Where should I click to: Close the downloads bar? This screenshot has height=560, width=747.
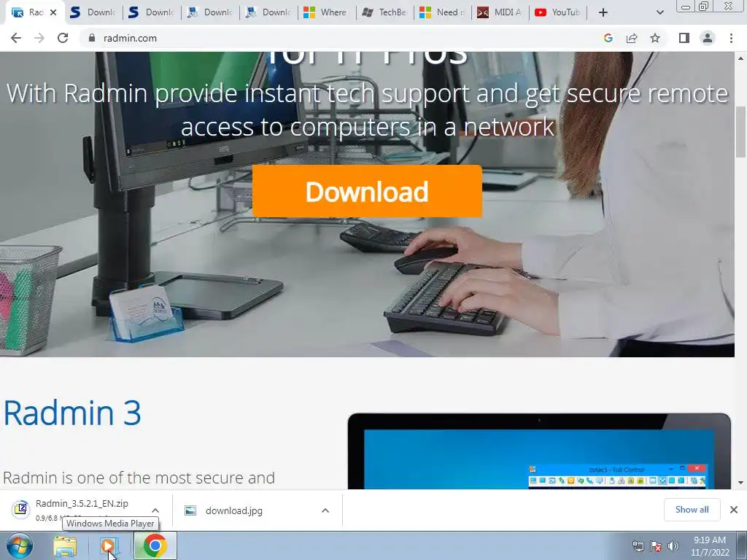click(734, 510)
